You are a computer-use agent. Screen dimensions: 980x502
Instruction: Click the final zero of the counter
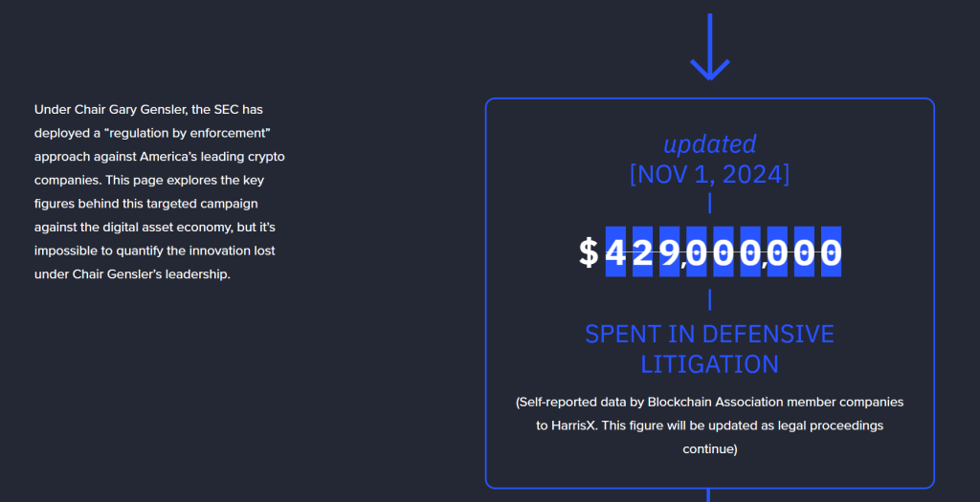click(831, 252)
